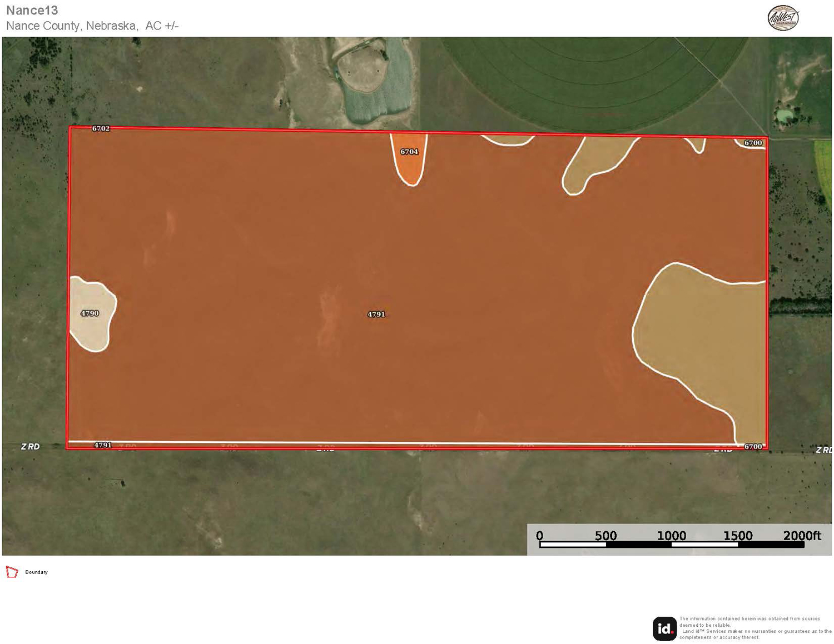Select the top-right 6700 soil label
The image size is (834, 644).
[753, 143]
